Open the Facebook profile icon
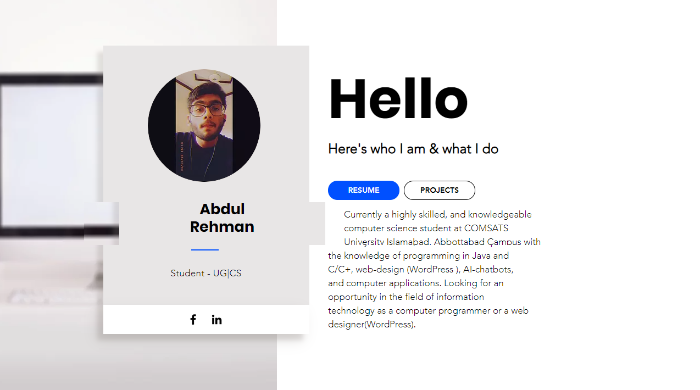700x390 pixels. pyautogui.click(x=193, y=319)
